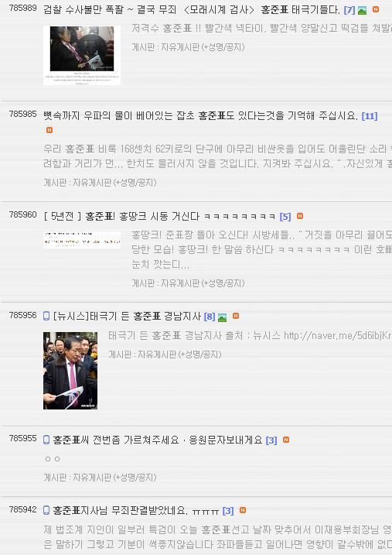The width and height of the screenshot is (392, 555).
Task: Click the orange N badge under post 785985
Action: tap(49, 130)
